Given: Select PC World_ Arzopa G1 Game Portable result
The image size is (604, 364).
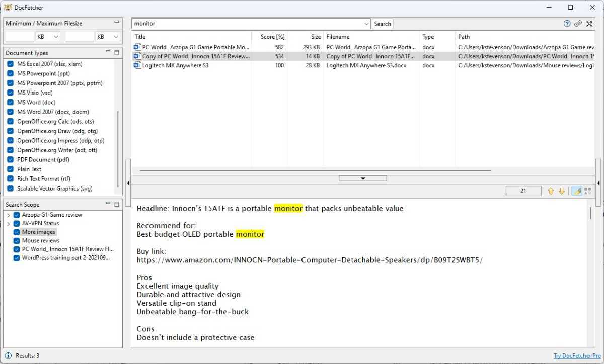Looking at the screenshot, I should (363, 47).
